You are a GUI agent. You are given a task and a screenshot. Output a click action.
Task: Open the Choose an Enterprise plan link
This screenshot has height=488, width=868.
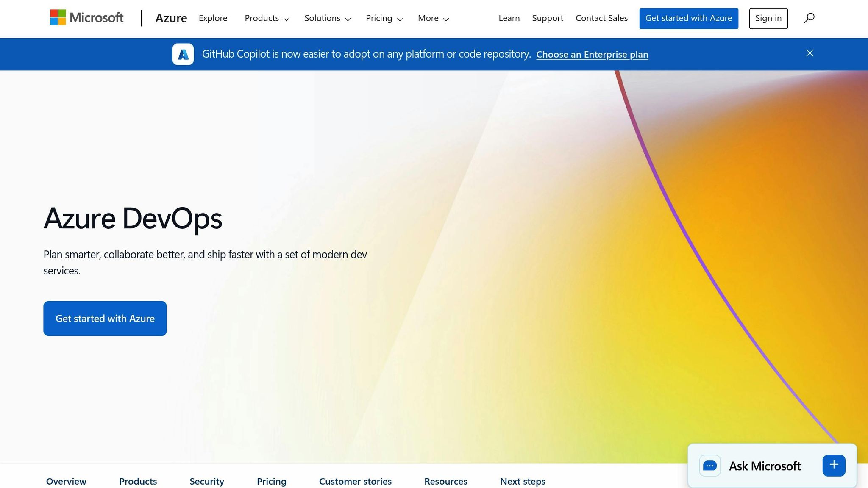pyautogui.click(x=592, y=54)
